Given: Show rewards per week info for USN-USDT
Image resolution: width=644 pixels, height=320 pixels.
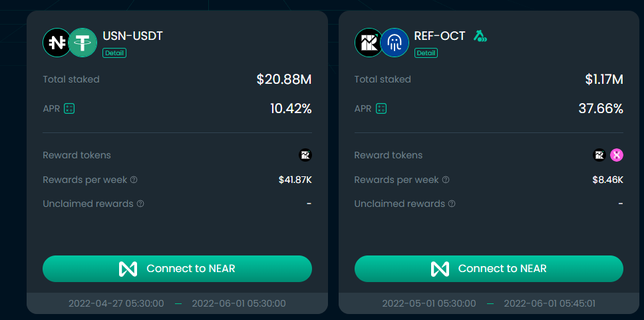Looking at the screenshot, I should pyautogui.click(x=134, y=180).
